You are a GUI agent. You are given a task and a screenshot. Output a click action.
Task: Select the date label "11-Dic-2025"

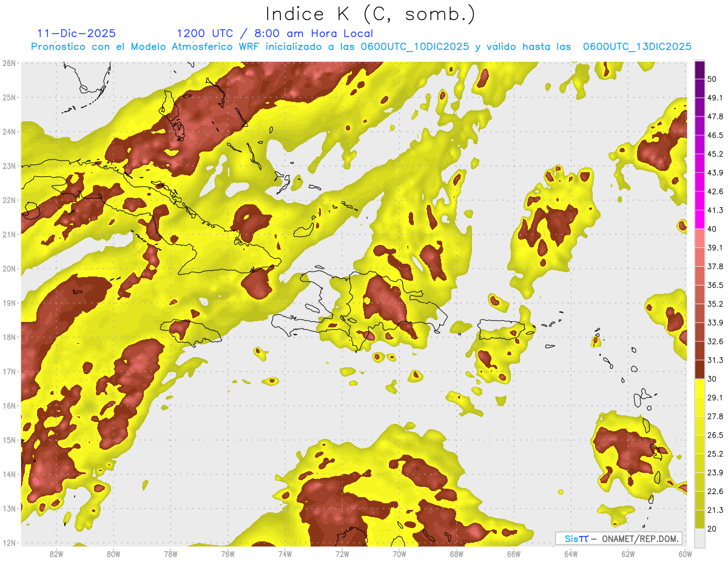pos(76,33)
